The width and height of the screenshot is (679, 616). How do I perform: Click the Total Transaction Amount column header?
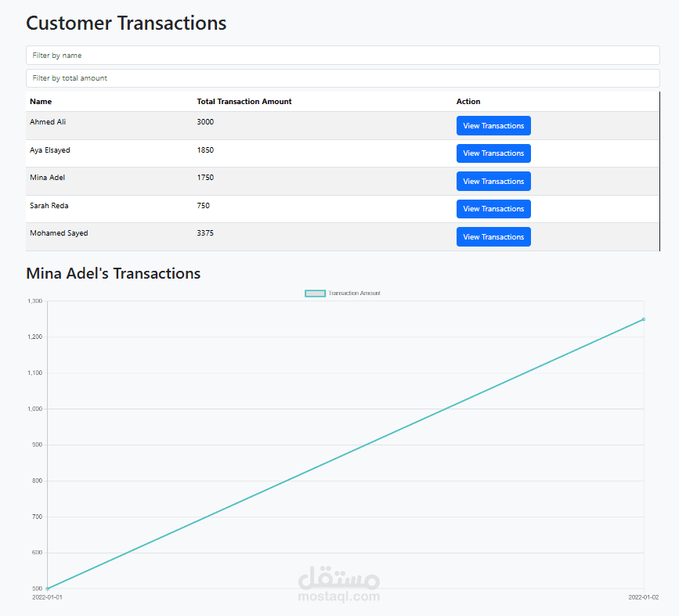[244, 101]
